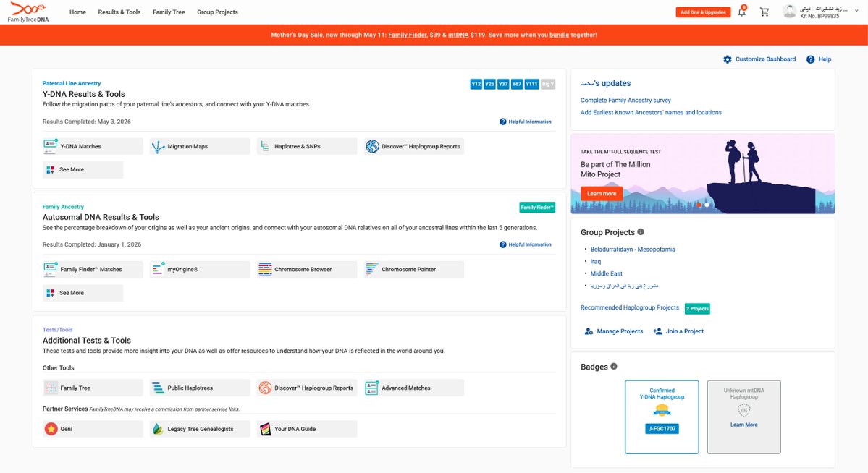Select the Y12 marker badge
The width and height of the screenshot is (868, 473).
(476, 84)
